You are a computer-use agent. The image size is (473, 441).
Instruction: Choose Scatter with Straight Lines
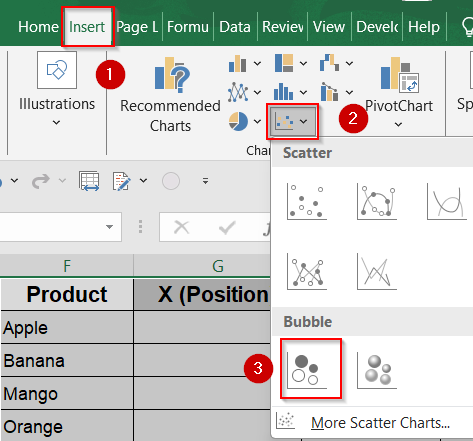point(377,272)
